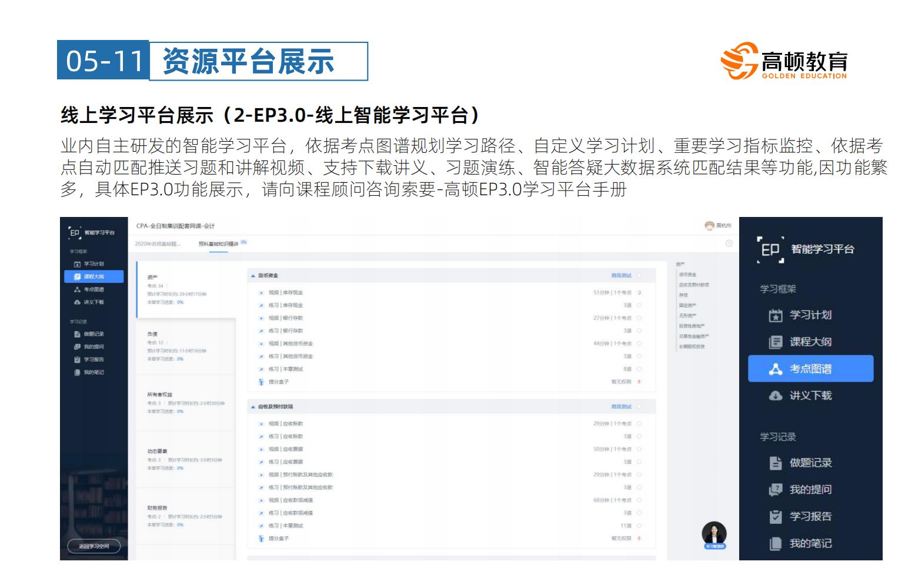
Task: Select the 财务报告 chapter card
Action: pos(186,516)
